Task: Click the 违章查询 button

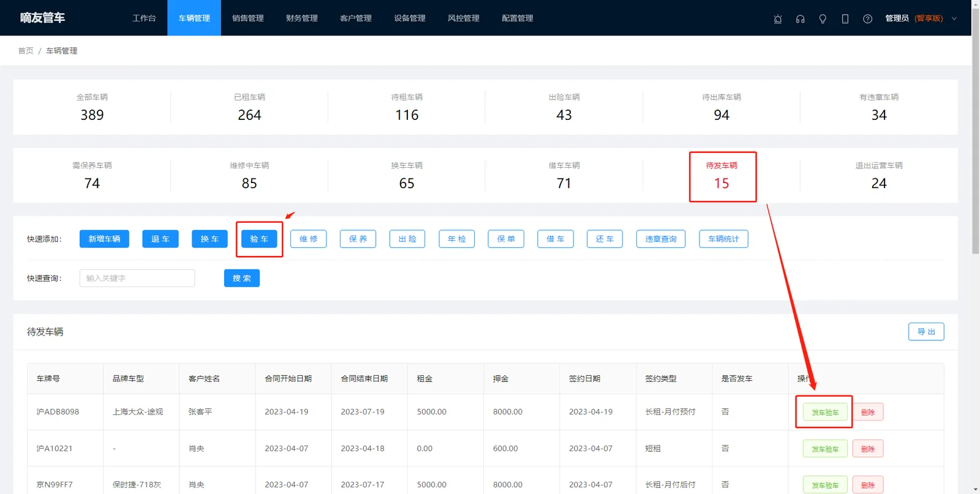Action: click(x=661, y=239)
